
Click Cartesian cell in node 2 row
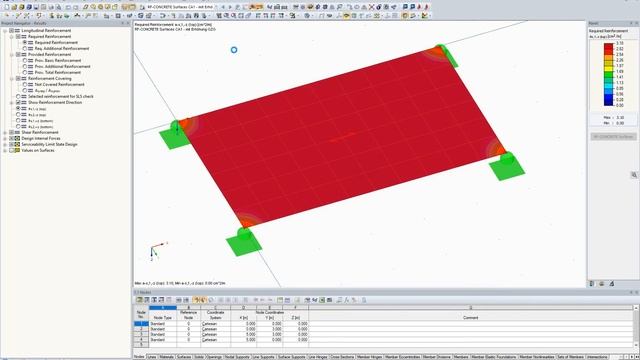pos(215,329)
